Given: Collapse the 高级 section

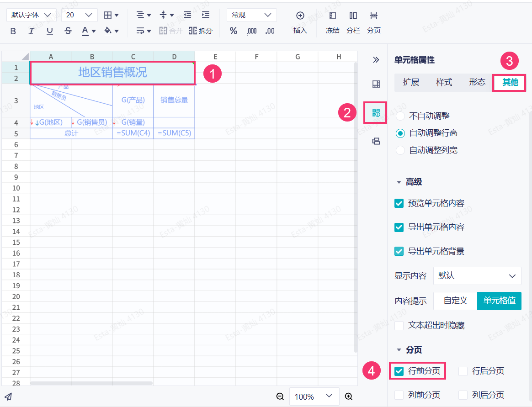Looking at the screenshot, I should [x=399, y=182].
